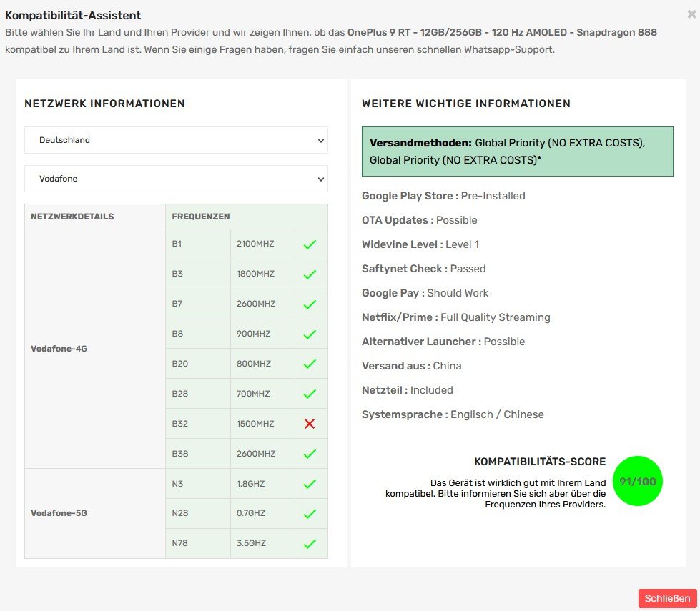Click the Google Play Store Pre-Installed line
The width and height of the screenshot is (700, 611).
coord(443,196)
